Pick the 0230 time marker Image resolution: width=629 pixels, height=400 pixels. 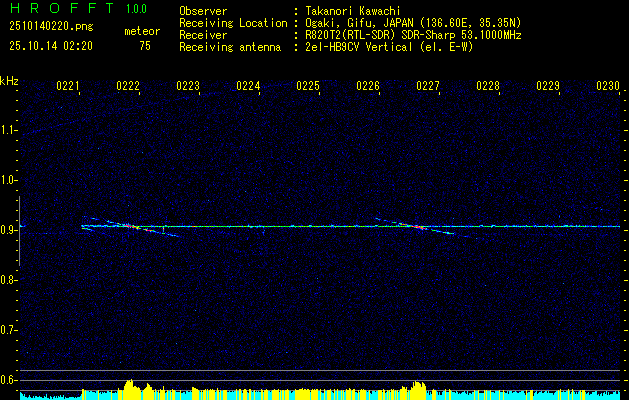point(608,86)
